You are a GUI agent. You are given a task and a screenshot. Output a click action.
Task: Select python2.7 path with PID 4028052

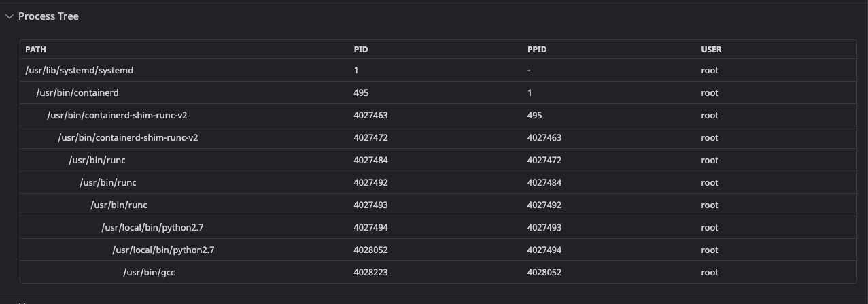[x=163, y=250]
